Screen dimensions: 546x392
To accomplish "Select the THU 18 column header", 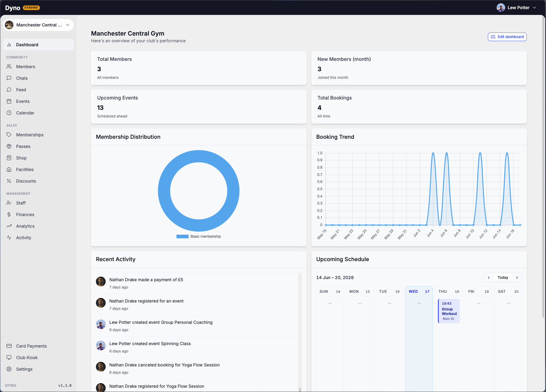I will tap(449, 292).
